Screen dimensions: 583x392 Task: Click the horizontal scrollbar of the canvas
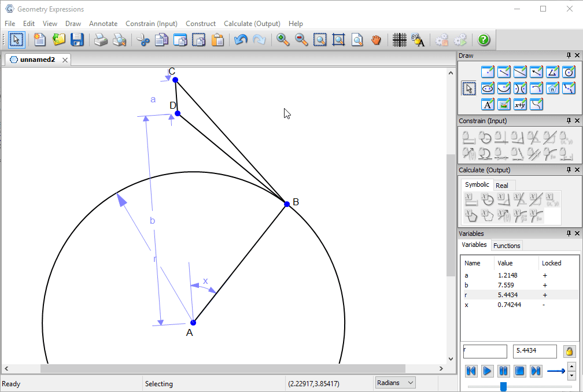pyautogui.click(x=223, y=369)
